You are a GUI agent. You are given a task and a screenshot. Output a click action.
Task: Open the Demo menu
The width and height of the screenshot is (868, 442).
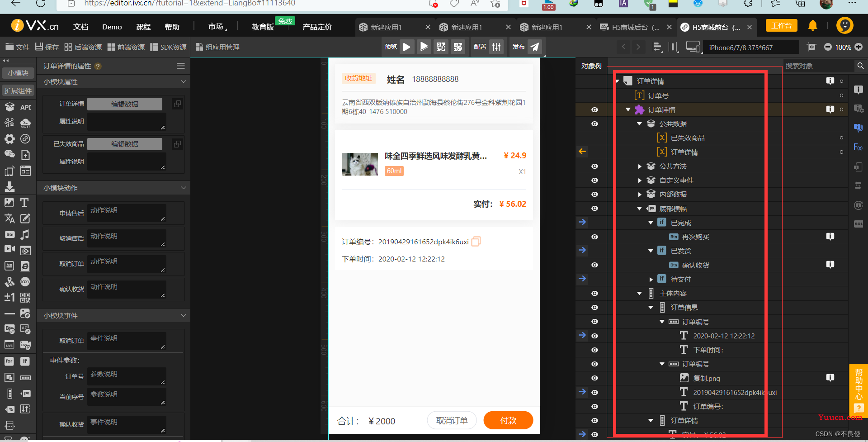(x=112, y=27)
